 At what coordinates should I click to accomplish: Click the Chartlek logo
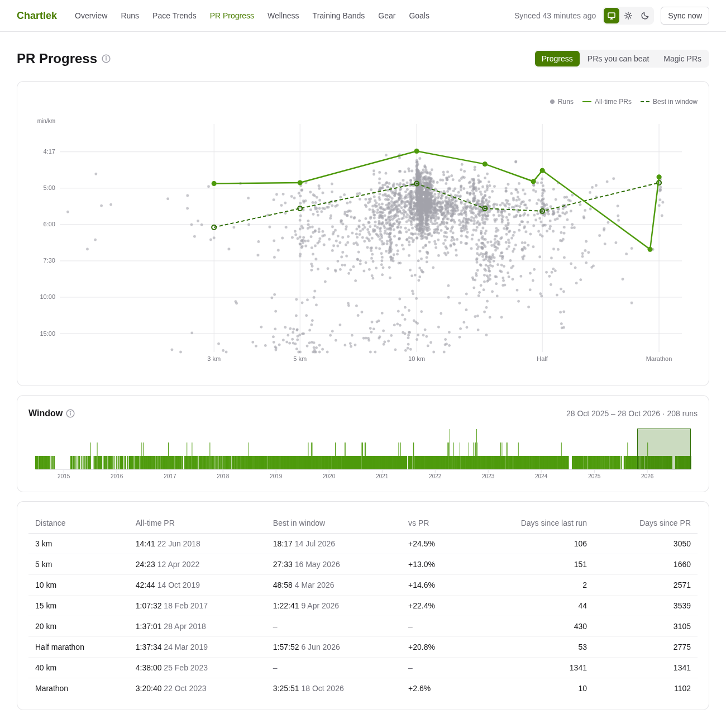pos(37,16)
